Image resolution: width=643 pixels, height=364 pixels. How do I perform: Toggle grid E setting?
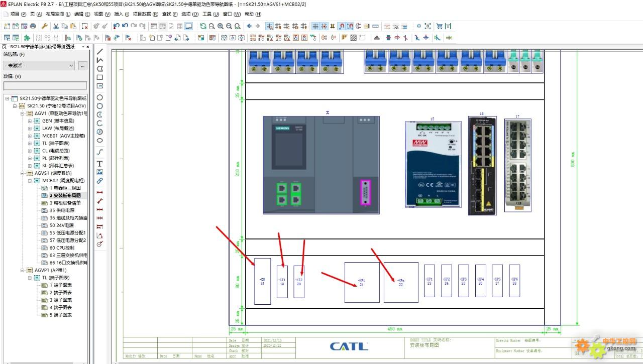304,26
